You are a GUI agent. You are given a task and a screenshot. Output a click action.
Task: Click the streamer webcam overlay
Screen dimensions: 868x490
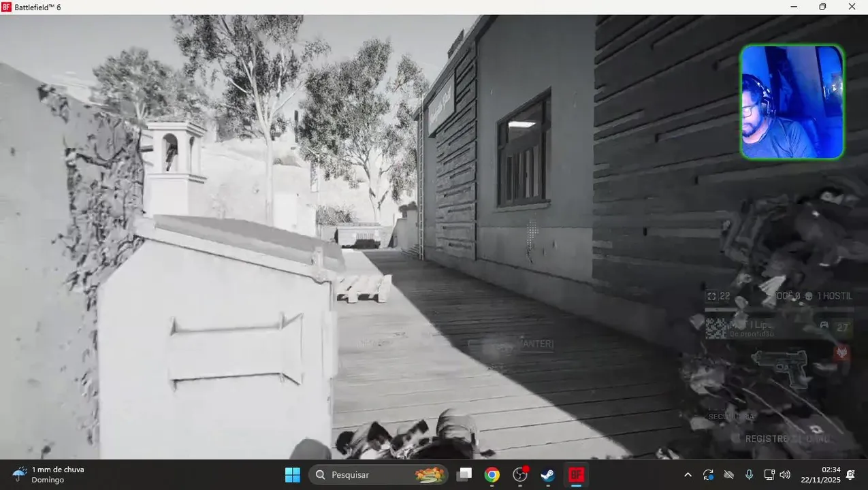[x=792, y=102]
